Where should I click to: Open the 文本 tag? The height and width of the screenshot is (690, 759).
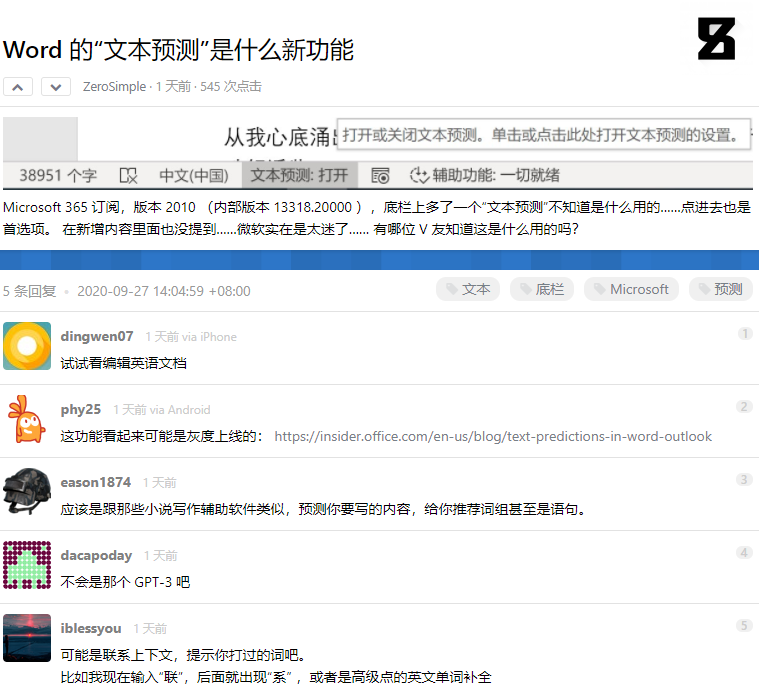(x=468, y=290)
